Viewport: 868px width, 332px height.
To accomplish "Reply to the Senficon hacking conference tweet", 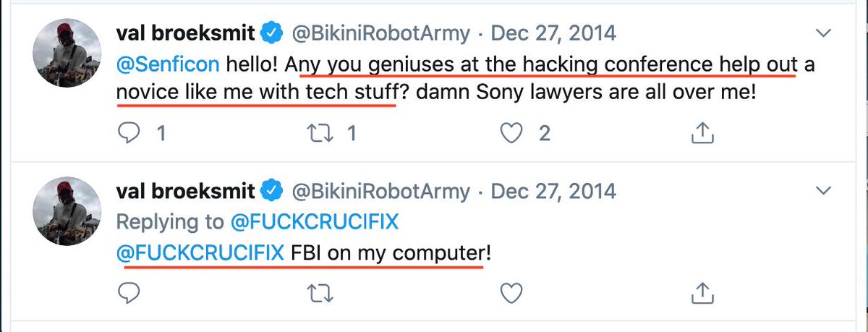I will coord(130,133).
